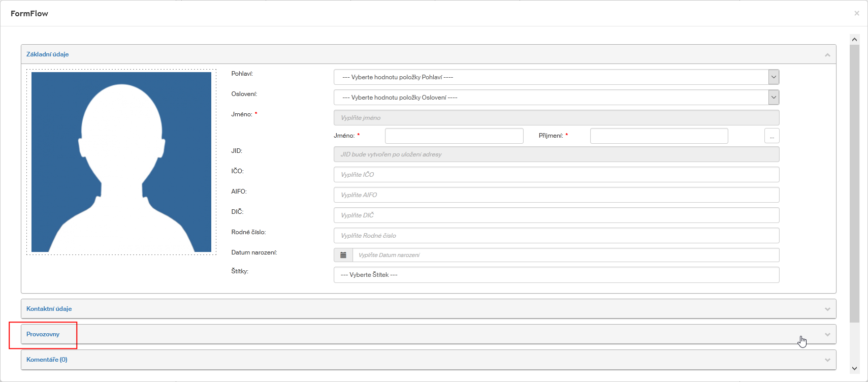This screenshot has width=868, height=382.
Task: Focus the Vyplňte IČO input field
Action: point(556,175)
